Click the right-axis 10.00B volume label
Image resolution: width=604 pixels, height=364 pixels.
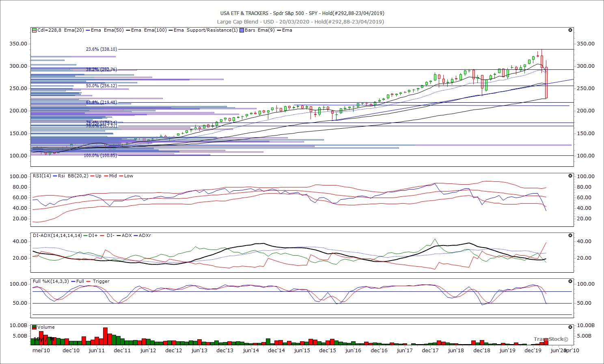click(586, 325)
